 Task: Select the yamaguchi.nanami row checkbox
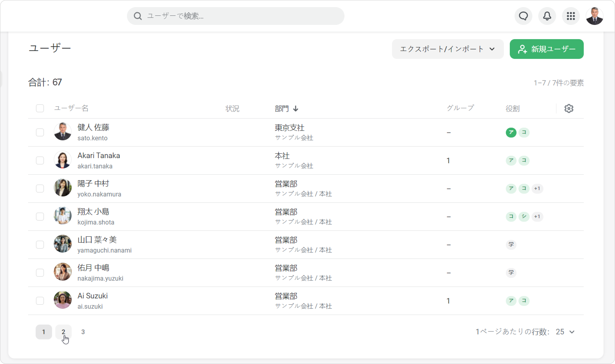[40, 245]
